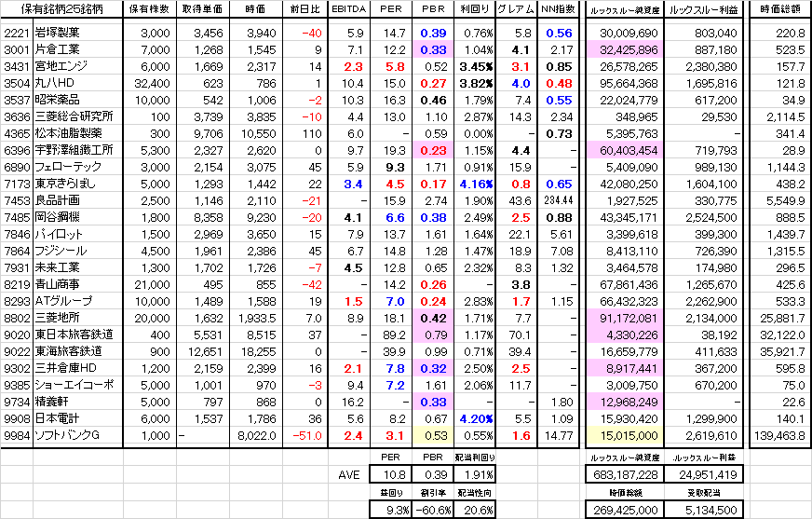Screen dimensions: 812x519
Task: Select company name 良品計画
Action: pos(57,200)
